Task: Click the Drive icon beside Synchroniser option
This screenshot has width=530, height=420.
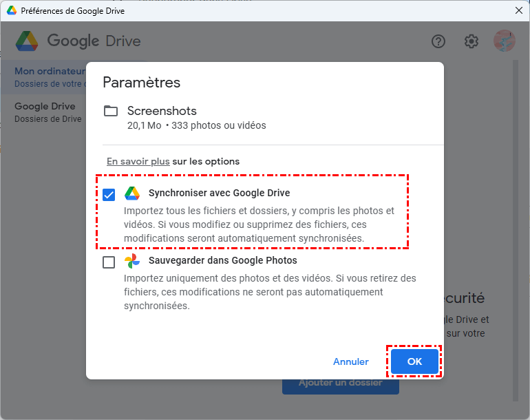Action: pyautogui.click(x=132, y=193)
